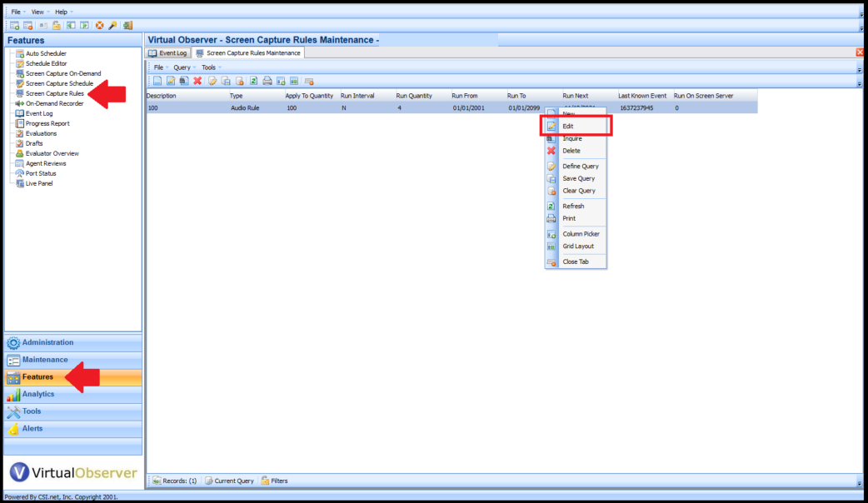The image size is (868, 503).
Task: Open the View menu dropdown
Action: [39, 12]
